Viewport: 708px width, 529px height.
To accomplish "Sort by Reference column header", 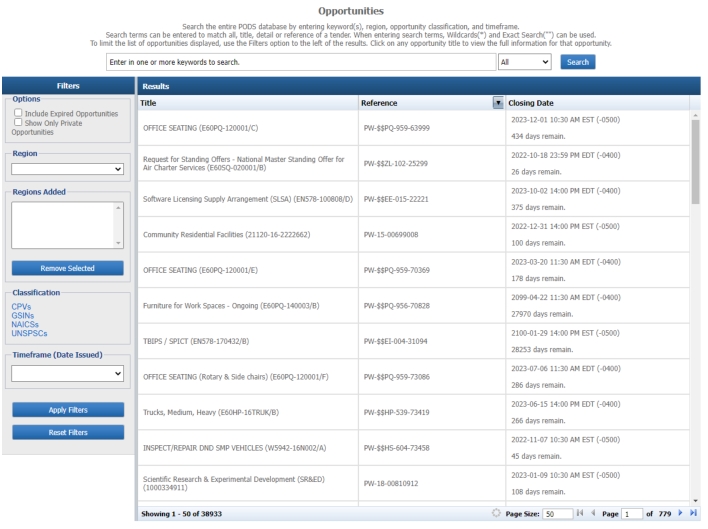I will click(379, 103).
